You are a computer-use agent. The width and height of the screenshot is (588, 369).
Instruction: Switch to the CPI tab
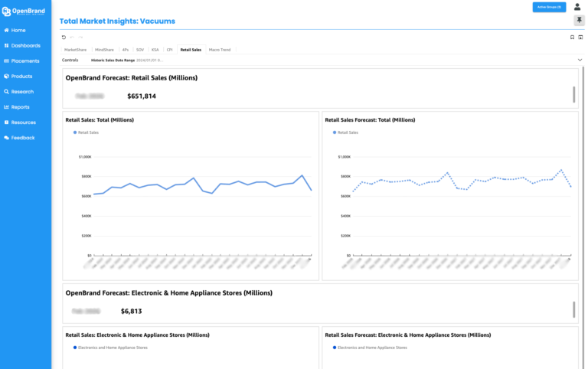point(169,50)
